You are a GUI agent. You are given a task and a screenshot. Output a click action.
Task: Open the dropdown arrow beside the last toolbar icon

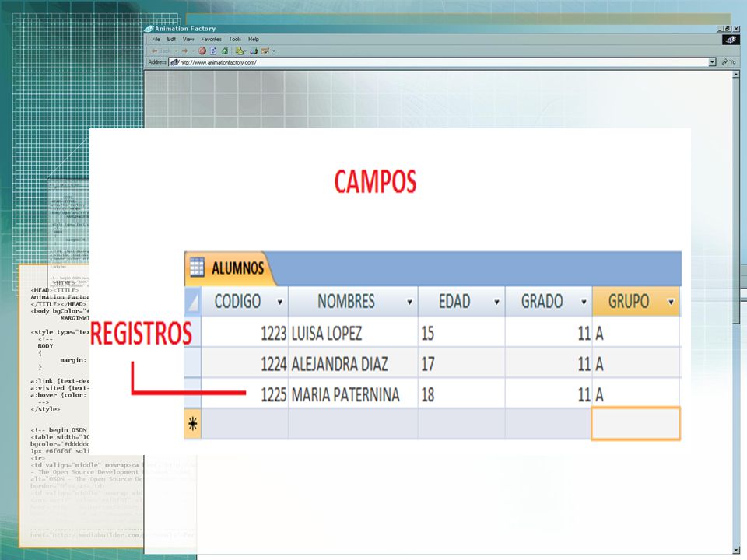(273, 51)
